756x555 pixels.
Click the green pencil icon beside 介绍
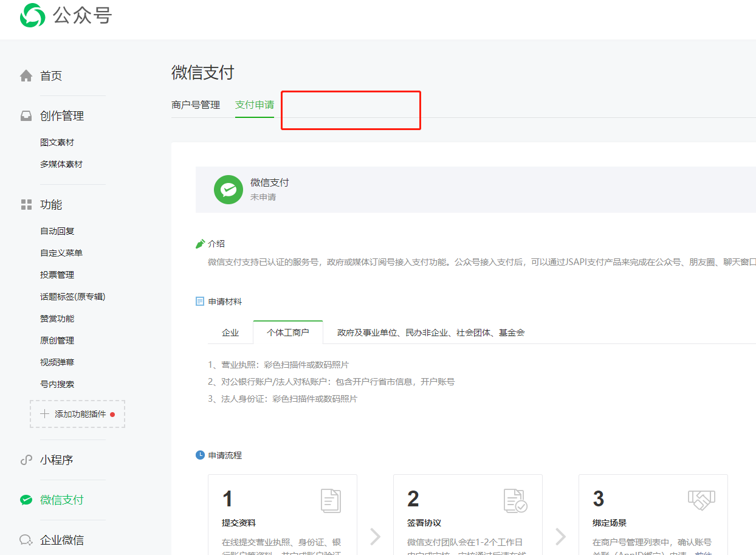(200, 244)
